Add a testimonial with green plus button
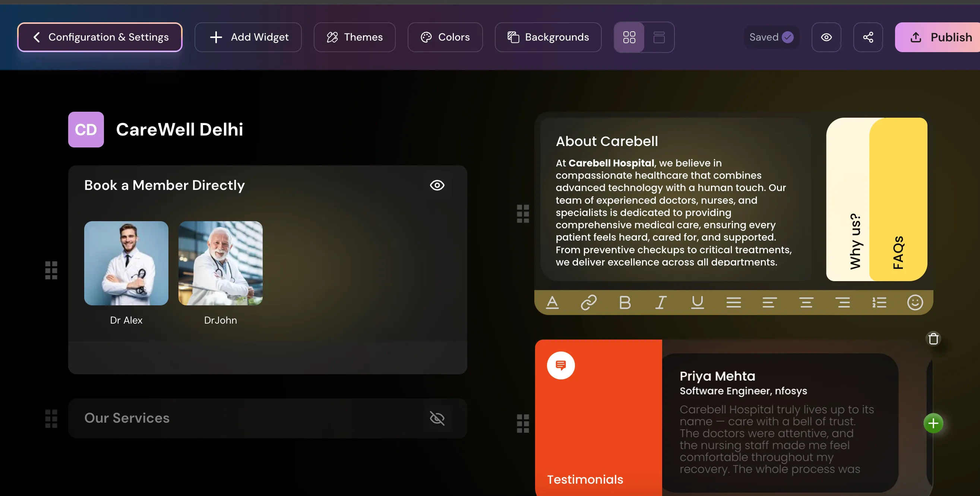Screen dimensions: 980x496 pyautogui.click(x=933, y=423)
